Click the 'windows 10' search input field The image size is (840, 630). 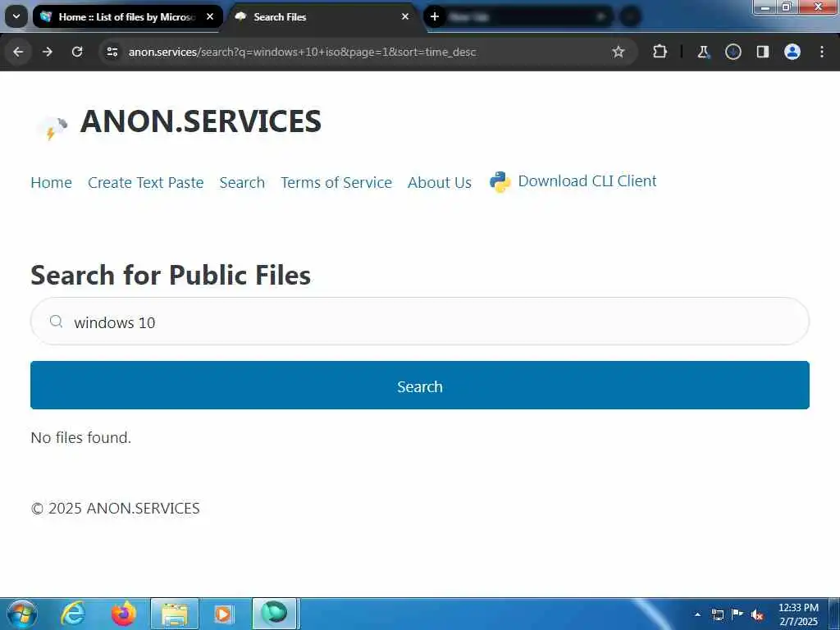point(420,322)
